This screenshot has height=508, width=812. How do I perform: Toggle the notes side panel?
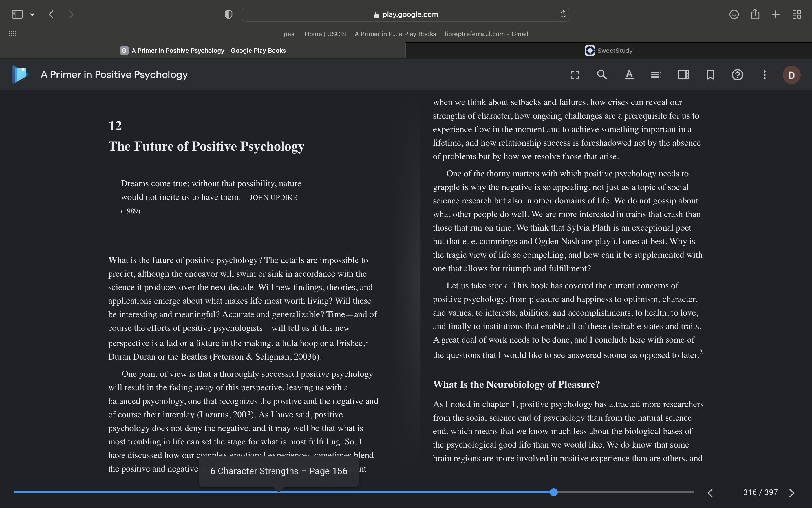pos(683,75)
